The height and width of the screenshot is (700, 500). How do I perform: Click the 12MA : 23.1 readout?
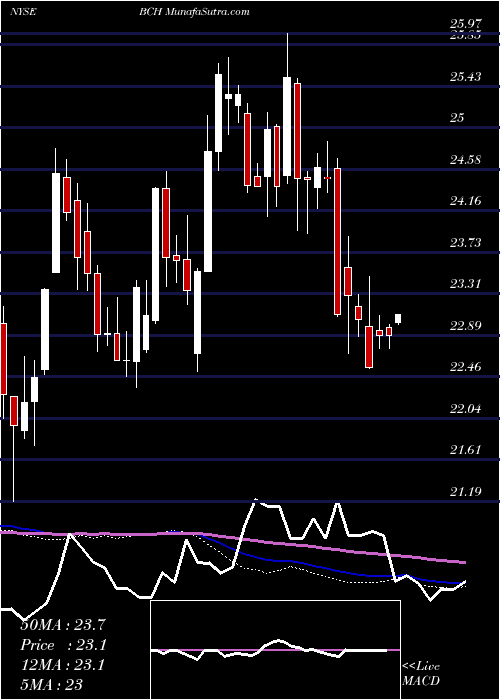coord(63,665)
